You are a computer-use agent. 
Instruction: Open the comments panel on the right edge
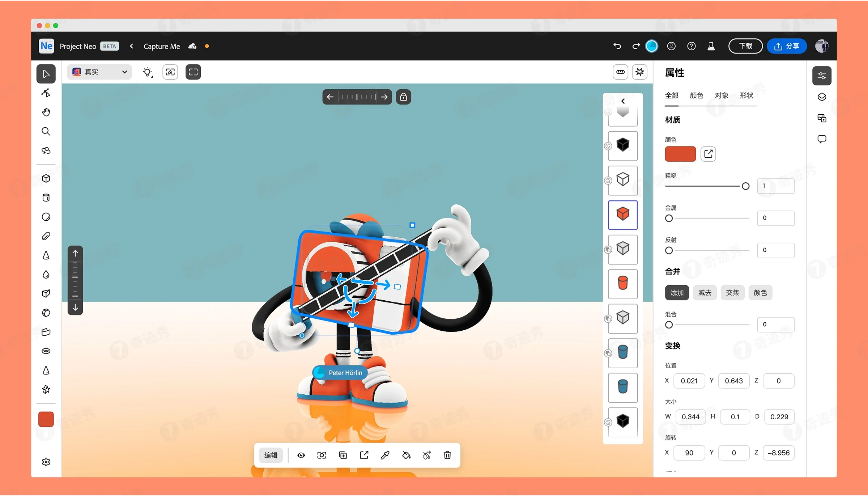[x=822, y=139]
